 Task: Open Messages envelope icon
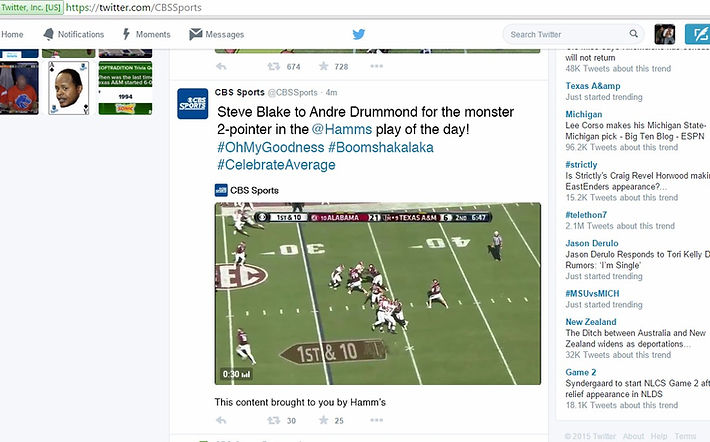pyautogui.click(x=196, y=34)
